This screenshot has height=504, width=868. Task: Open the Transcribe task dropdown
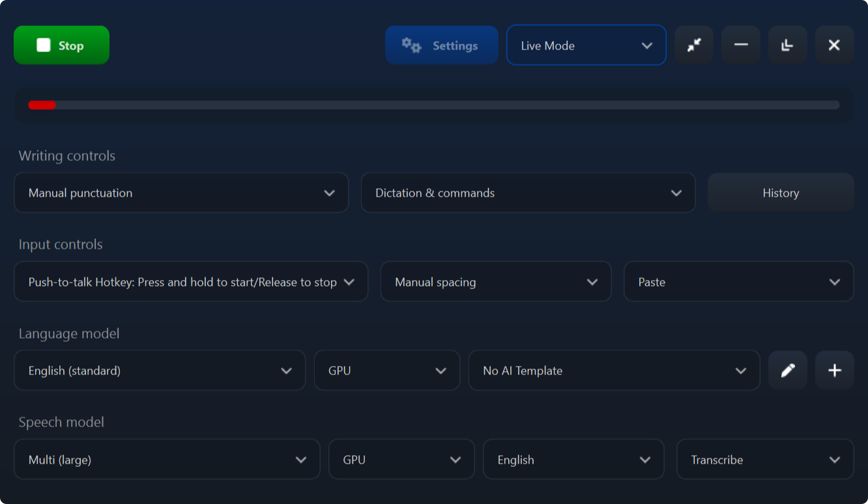coord(764,459)
